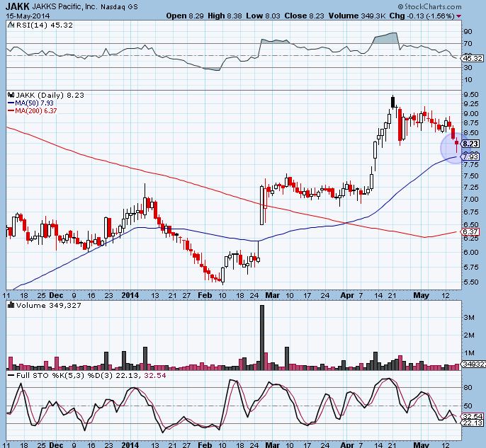The image size is (486, 448).
Task: Click the 32.54 %D value tag on right axis
Action: click(x=473, y=416)
